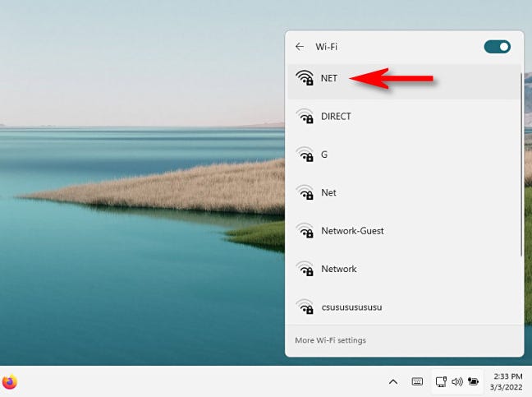Select the Network-Guest name
This screenshot has width=532, height=397.
click(x=352, y=231)
